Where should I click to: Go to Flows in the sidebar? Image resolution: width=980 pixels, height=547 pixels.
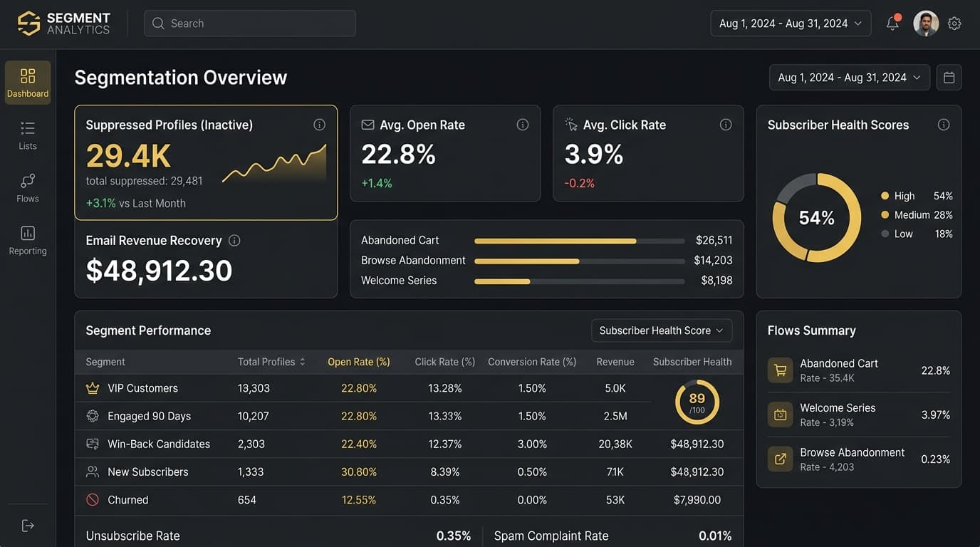28,188
